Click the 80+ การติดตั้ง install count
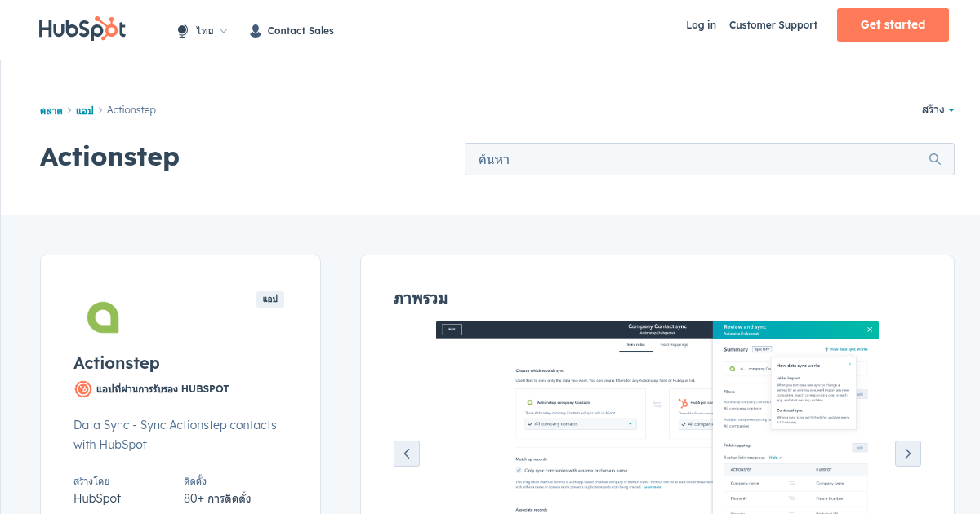 217,498
